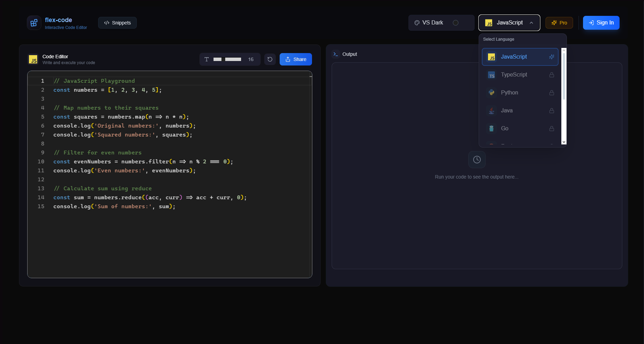Click the lock icon next to TypeScript

(552, 75)
